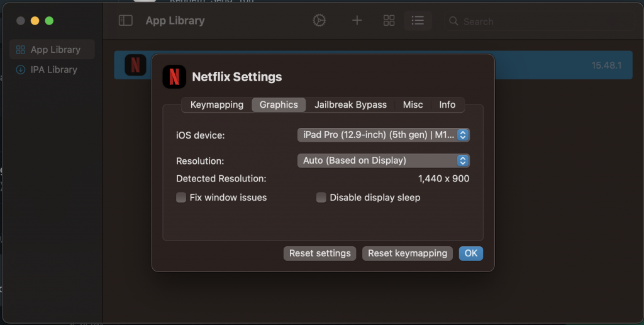Select IPA Library in the sidebar
644x325 pixels.
[52, 69]
